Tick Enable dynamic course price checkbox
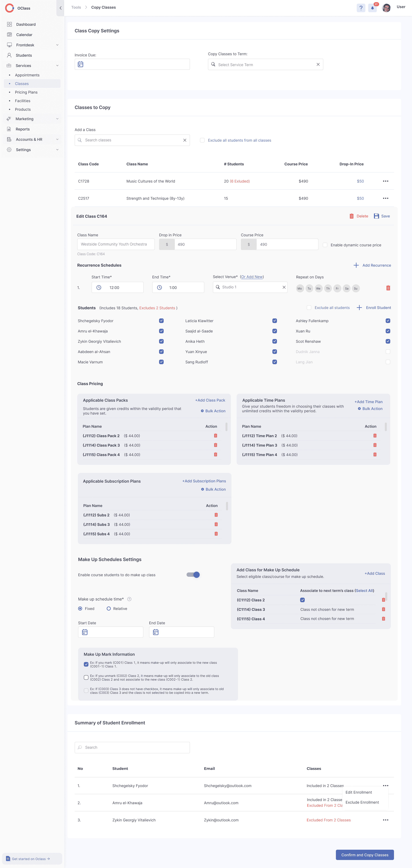This screenshot has width=412, height=868. click(x=325, y=245)
